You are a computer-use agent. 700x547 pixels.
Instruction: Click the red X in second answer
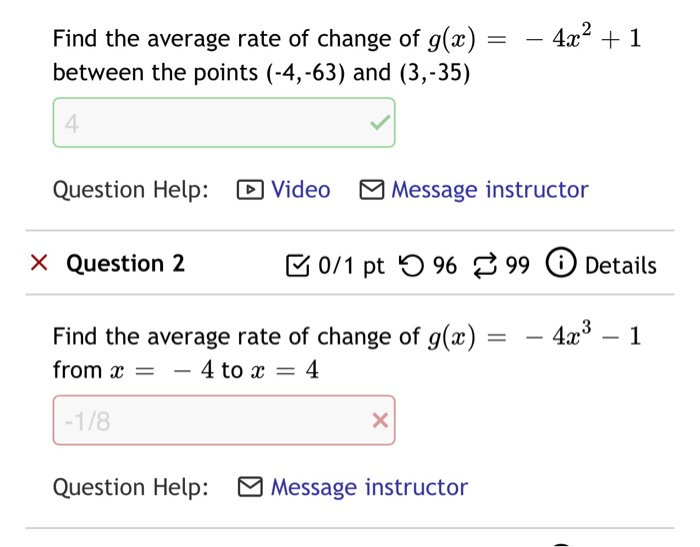(379, 421)
